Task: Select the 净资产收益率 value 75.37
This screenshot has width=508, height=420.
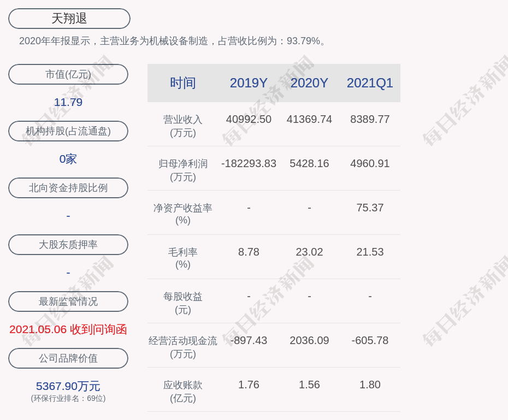Action: click(x=370, y=208)
